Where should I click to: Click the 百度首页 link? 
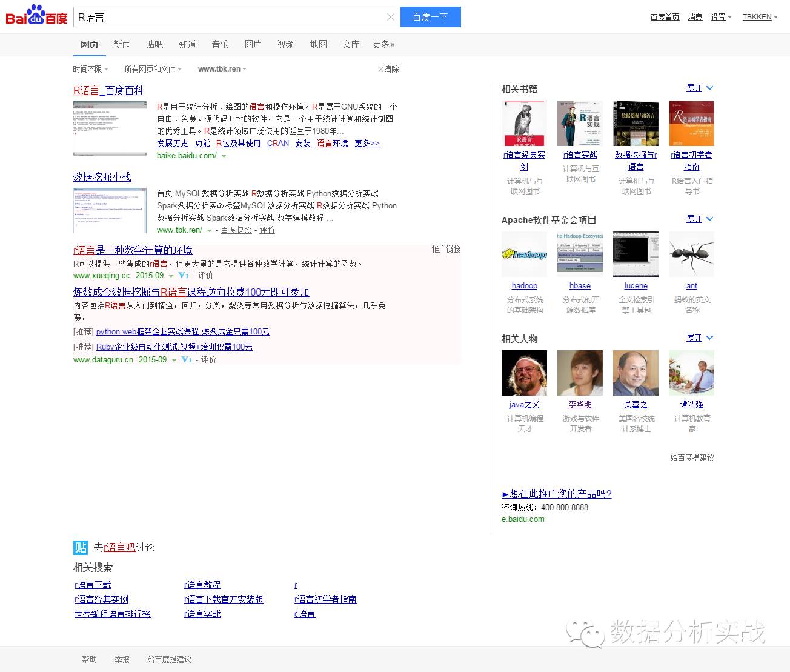point(665,17)
